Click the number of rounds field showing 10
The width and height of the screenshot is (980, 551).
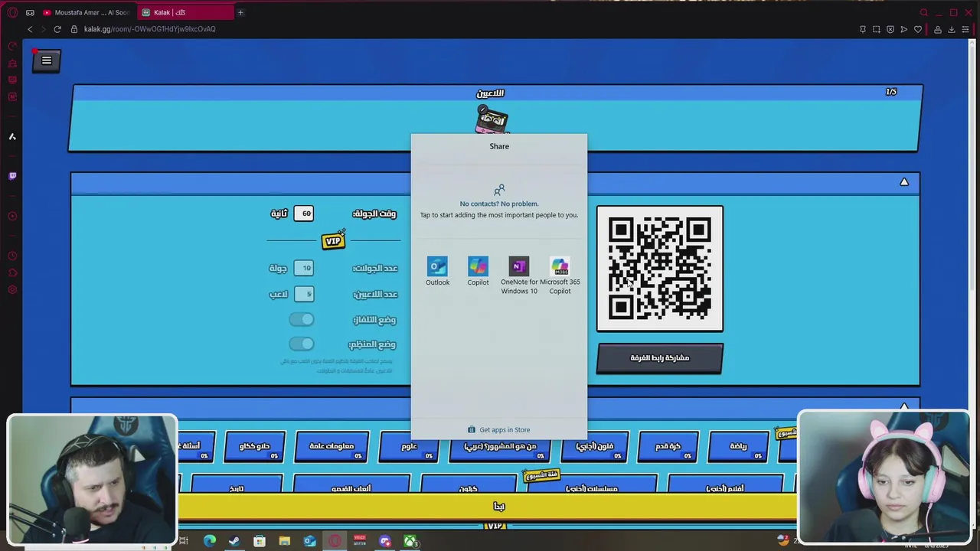point(304,268)
